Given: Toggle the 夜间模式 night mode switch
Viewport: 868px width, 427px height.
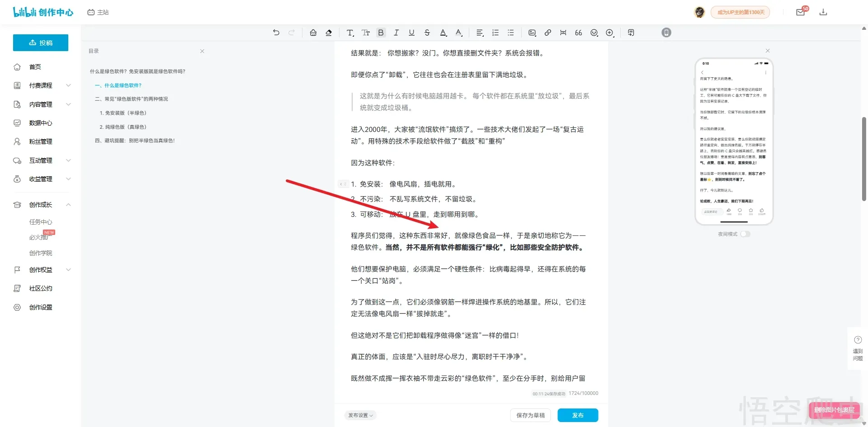Looking at the screenshot, I should [745, 234].
